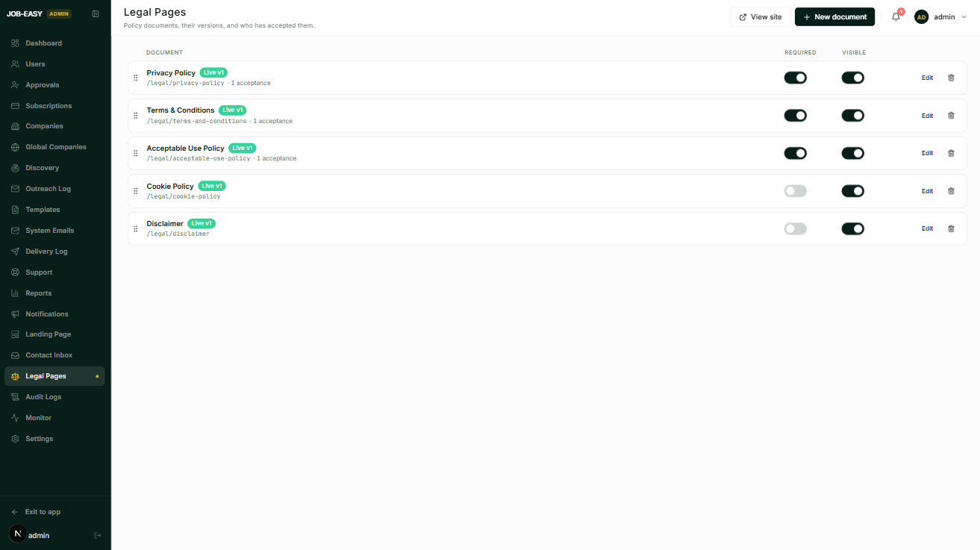
Task: Click the Subscriptions card icon
Action: [x=15, y=106]
